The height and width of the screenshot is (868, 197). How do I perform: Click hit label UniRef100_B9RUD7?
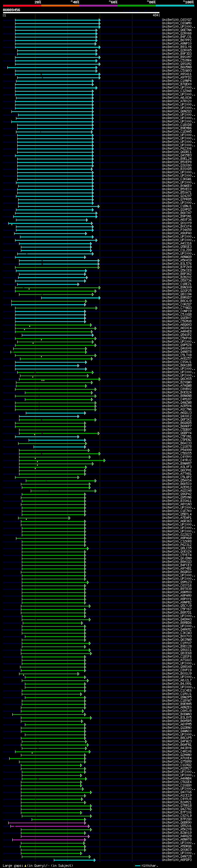[177, 297]
